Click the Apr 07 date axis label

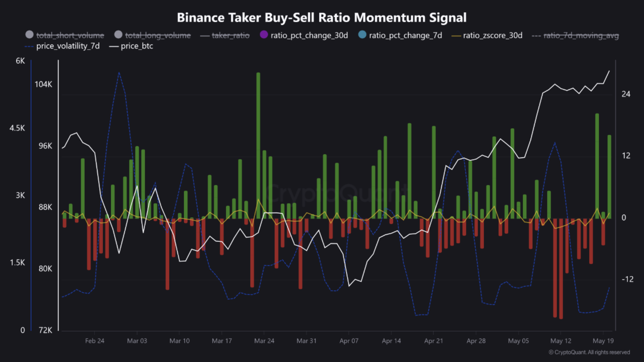point(349,341)
